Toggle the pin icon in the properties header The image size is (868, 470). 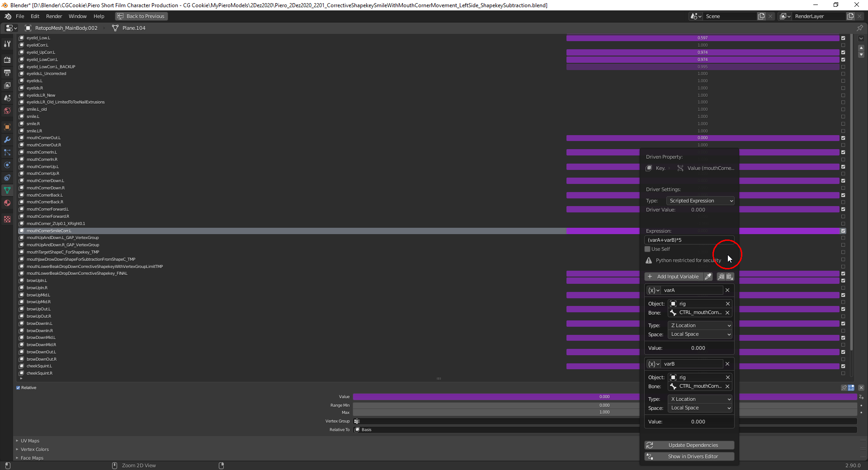point(859,28)
